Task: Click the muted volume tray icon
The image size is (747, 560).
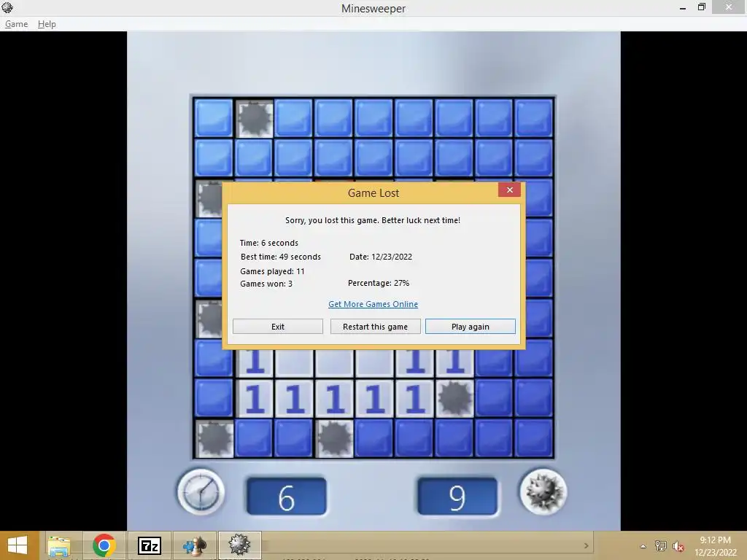Action: pos(678,545)
